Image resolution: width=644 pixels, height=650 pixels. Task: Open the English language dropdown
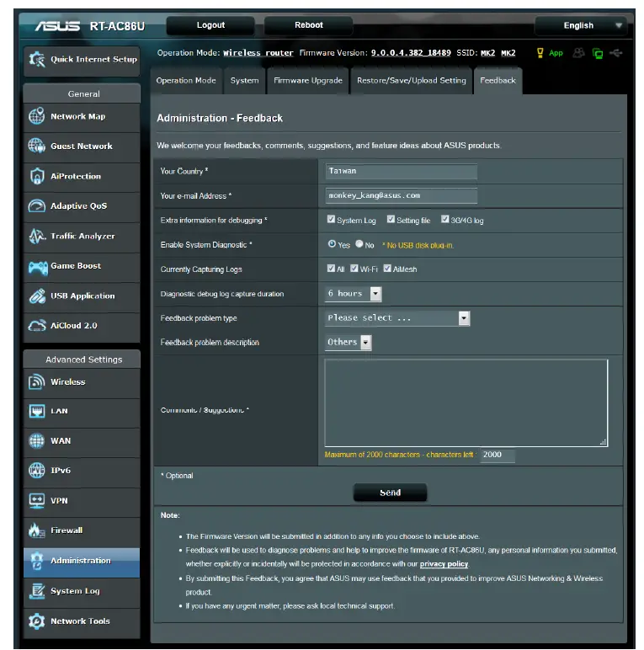click(x=581, y=26)
